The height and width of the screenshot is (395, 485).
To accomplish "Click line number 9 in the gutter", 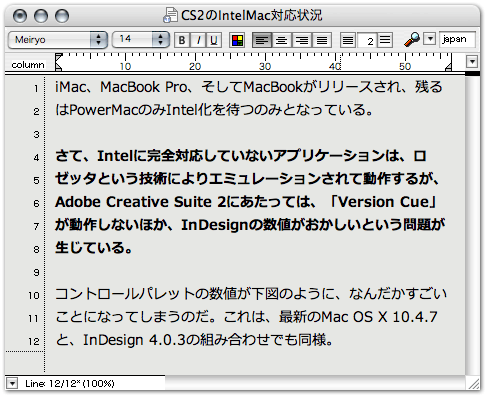I will point(36,272).
